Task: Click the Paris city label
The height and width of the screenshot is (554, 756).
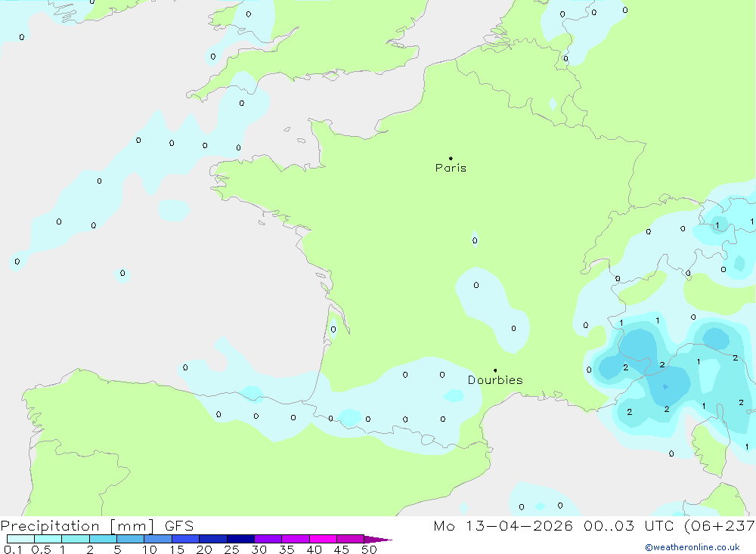Action: point(451,168)
